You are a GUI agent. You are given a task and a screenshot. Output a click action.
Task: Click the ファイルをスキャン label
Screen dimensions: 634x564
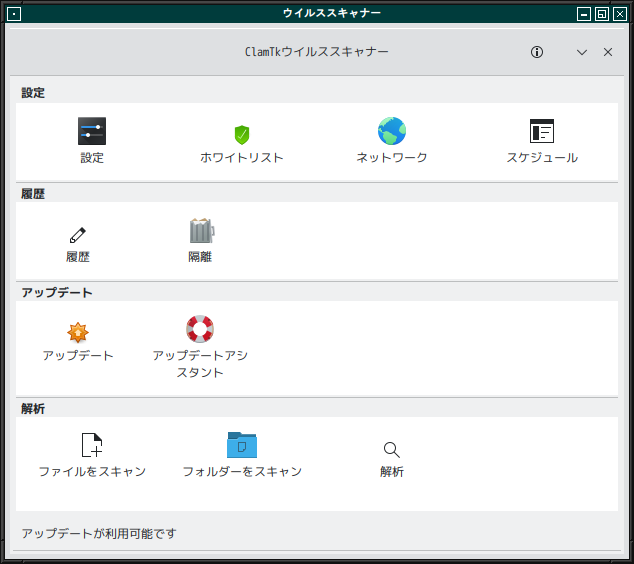click(92, 471)
